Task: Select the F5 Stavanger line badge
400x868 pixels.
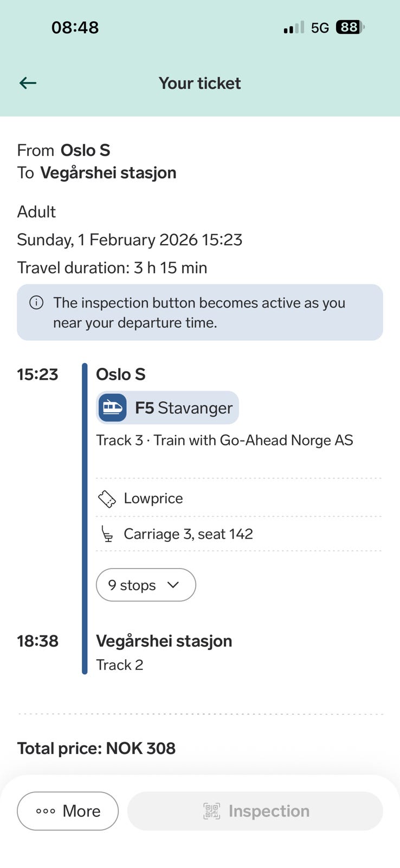Action: [167, 408]
